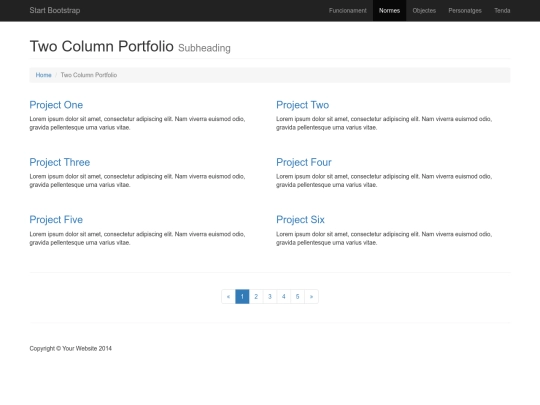Open the Project Five link
The width and height of the screenshot is (540, 405).
[x=56, y=220]
